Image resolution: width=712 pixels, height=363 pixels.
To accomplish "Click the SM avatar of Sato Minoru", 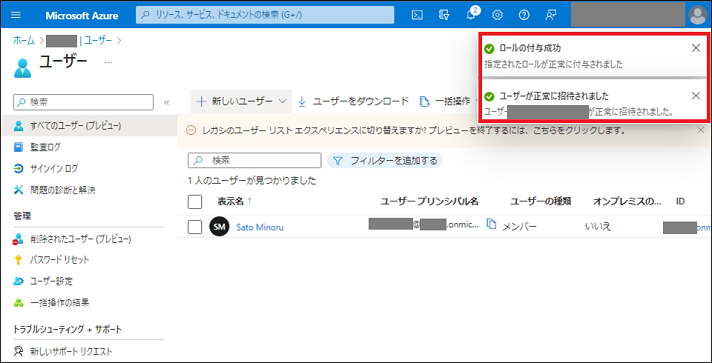I will coord(219,227).
